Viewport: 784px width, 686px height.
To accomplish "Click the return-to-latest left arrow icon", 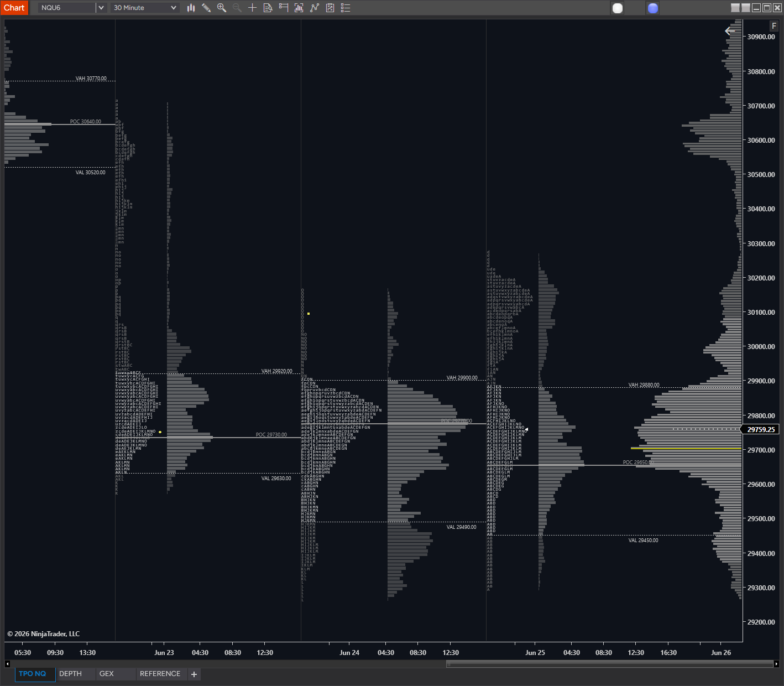I will click(x=730, y=31).
